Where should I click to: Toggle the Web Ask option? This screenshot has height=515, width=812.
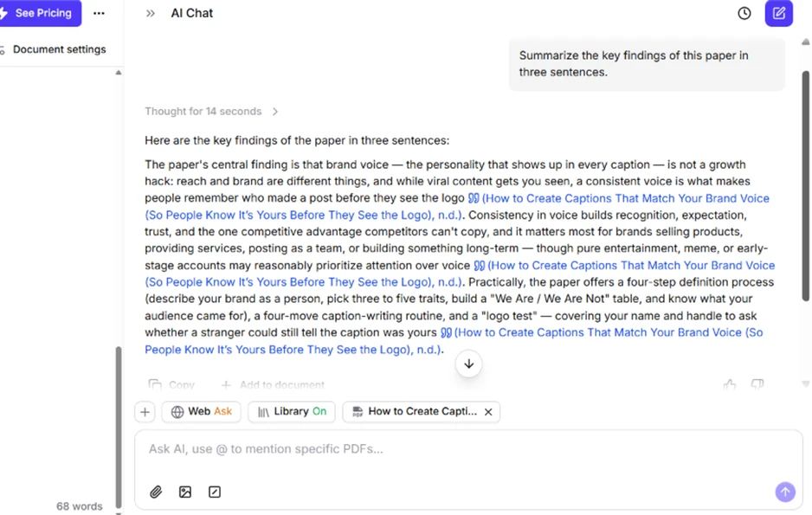(x=201, y=411)
